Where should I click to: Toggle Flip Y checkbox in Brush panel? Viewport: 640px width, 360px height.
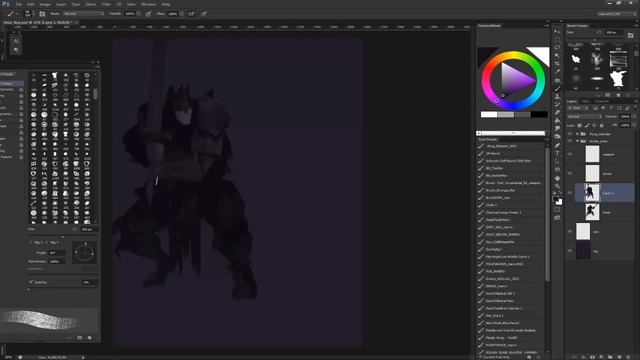47,242
